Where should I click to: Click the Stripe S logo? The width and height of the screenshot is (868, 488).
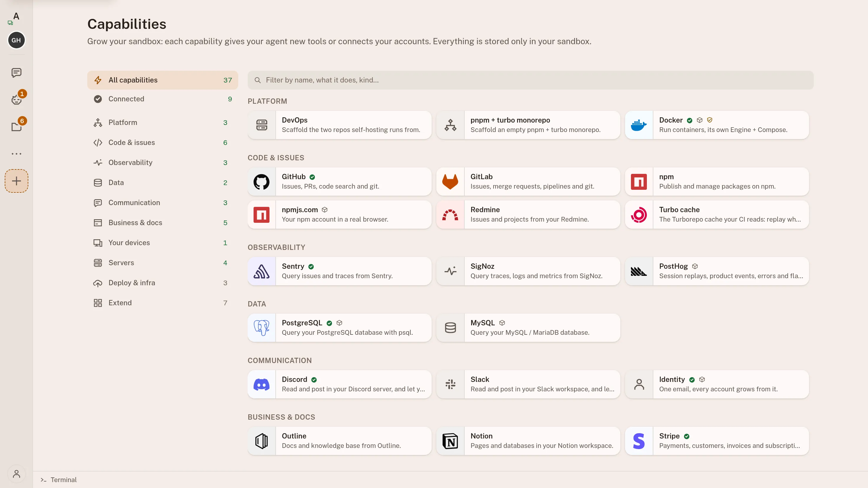pyautogui.click(x=639, y=441)
